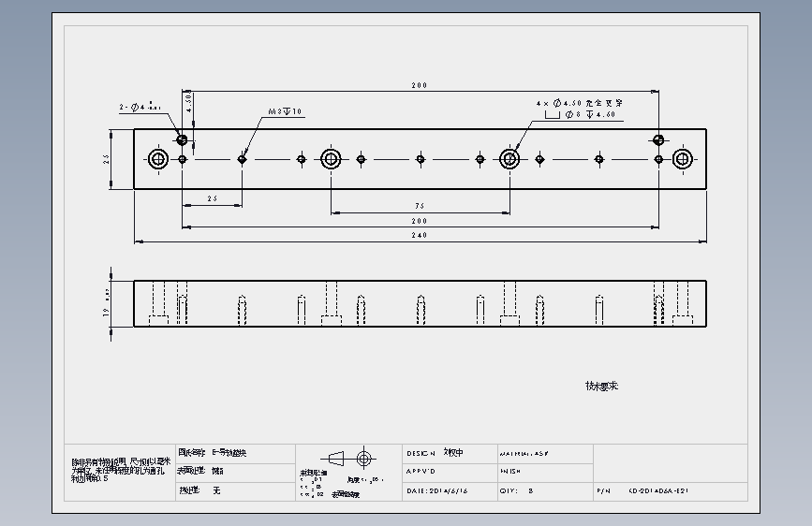Select the DESIGN field in title block
Image resolution: width=812 pixels, height=526 pixels.
[x=435, y=453]
